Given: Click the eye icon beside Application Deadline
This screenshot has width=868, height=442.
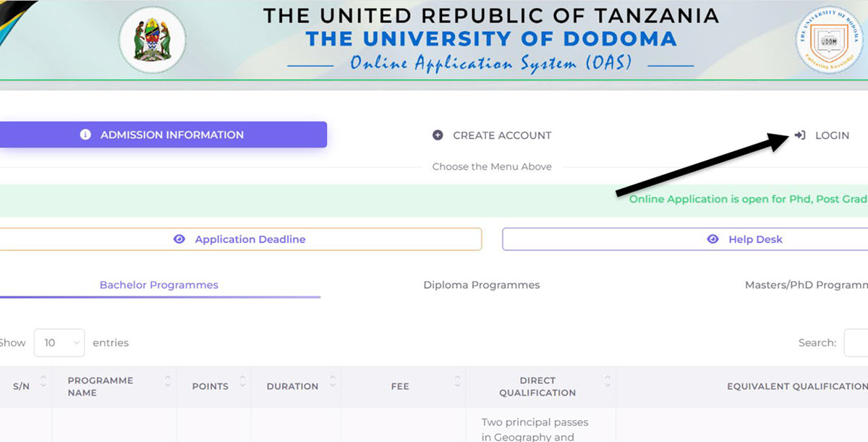Looking at the screenshot, I should click(179, 239).
